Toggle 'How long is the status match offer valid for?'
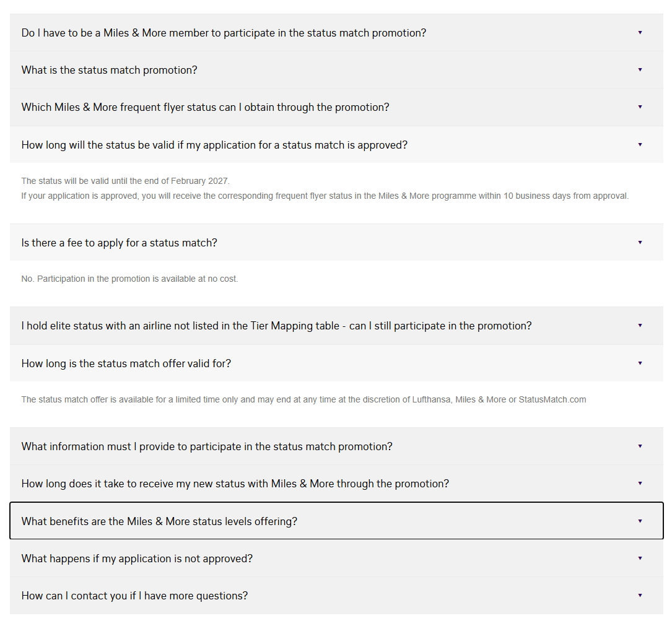The width and height of the screenshot is (672, 626). coord(126,363)
